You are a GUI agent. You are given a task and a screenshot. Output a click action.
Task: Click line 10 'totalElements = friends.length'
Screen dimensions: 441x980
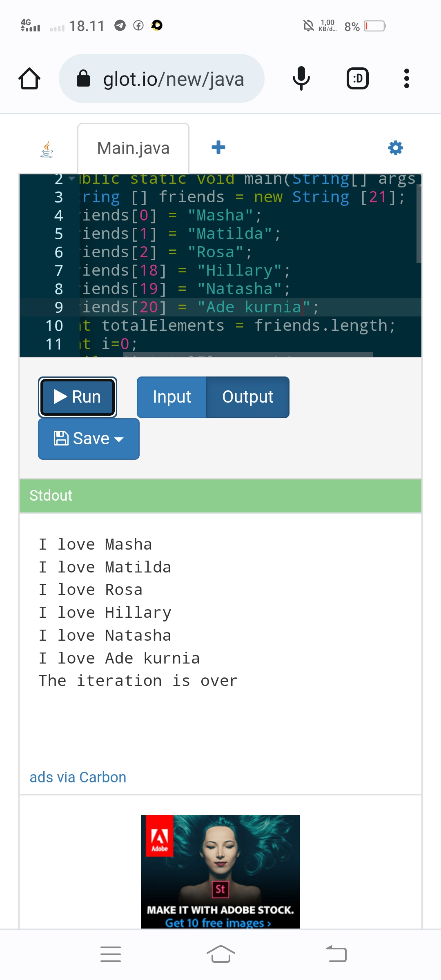[238, 325]
